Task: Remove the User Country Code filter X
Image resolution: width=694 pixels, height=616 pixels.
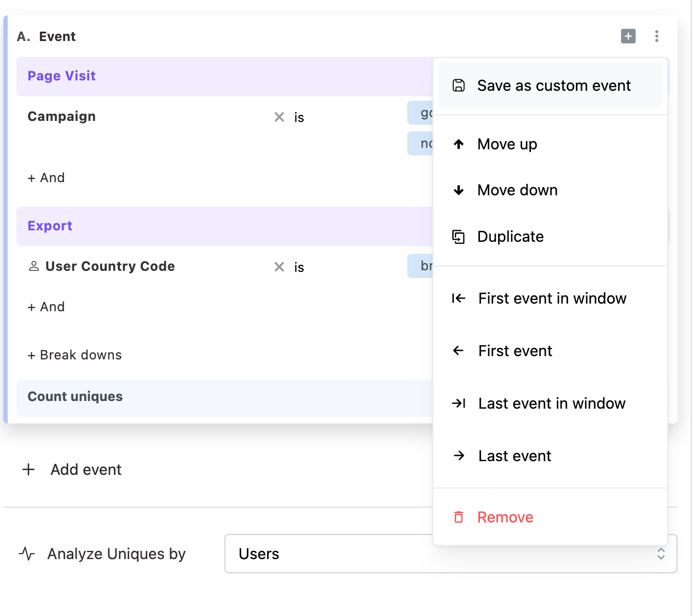Action: [279, 267]
